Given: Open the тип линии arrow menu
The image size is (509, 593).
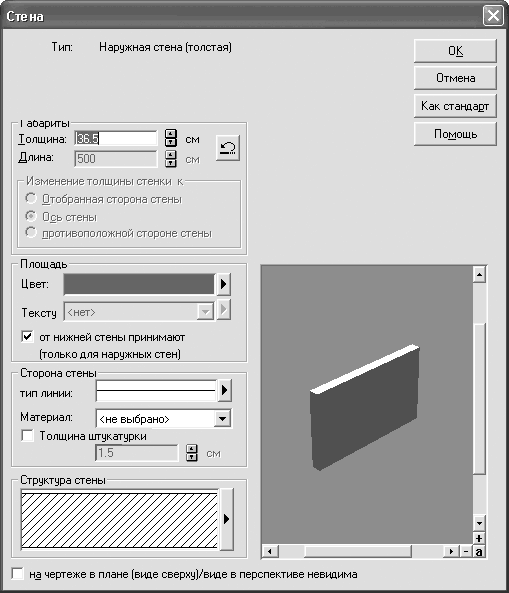Looking at the screenshot, I should pyautogui.click(x=224, y=390).
